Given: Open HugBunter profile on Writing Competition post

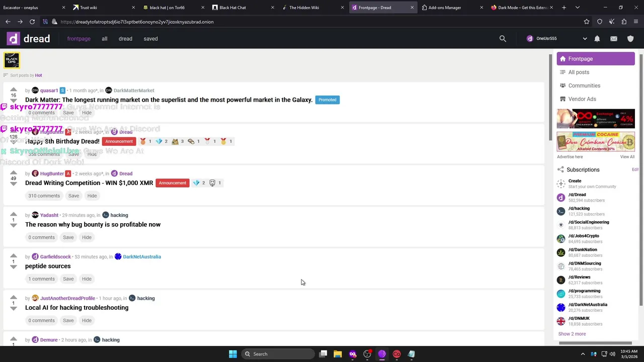Looking at the screenshot, I should click(x=52, y=173).
